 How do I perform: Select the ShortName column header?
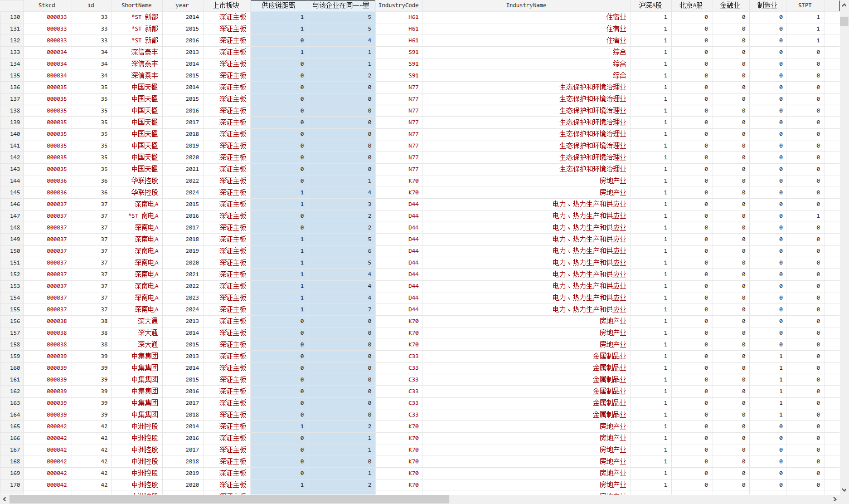(x=137, y=6)
